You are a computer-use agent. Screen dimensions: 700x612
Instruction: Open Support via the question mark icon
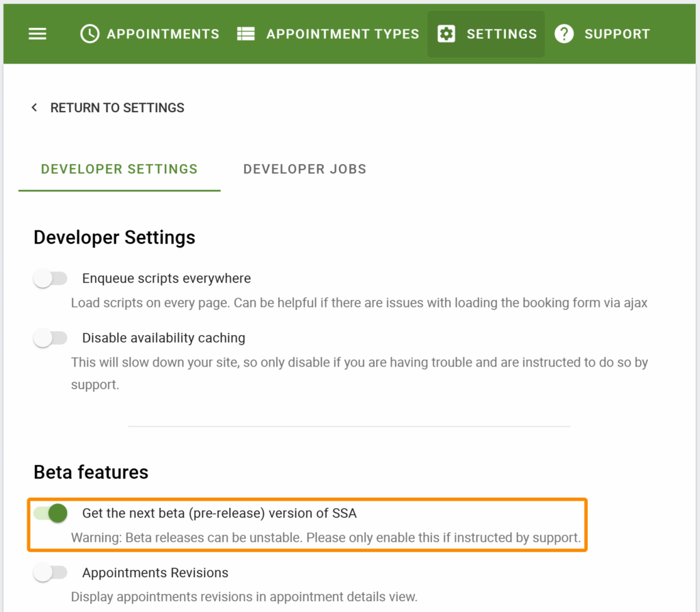click(x=564, y=33)
